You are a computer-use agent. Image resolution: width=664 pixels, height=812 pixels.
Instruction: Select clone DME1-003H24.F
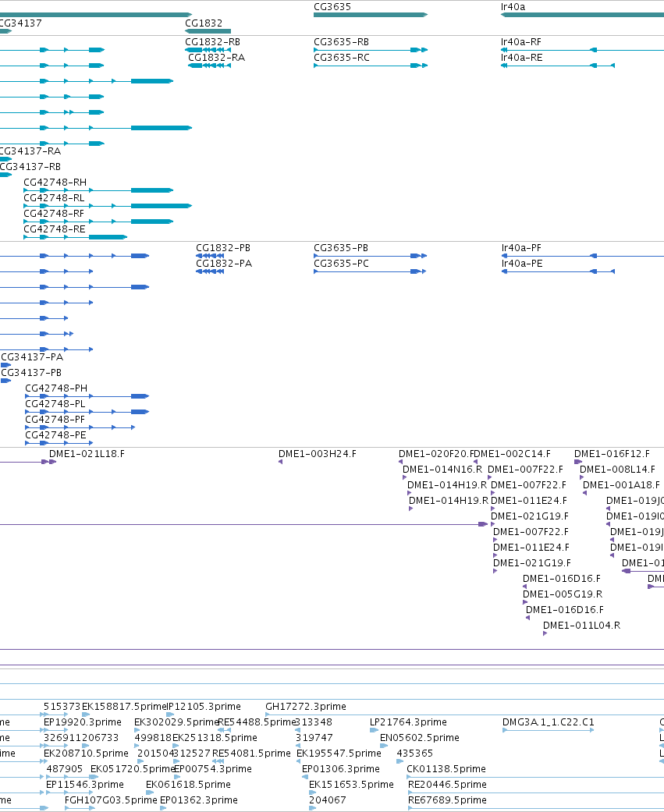pos(318,454)
